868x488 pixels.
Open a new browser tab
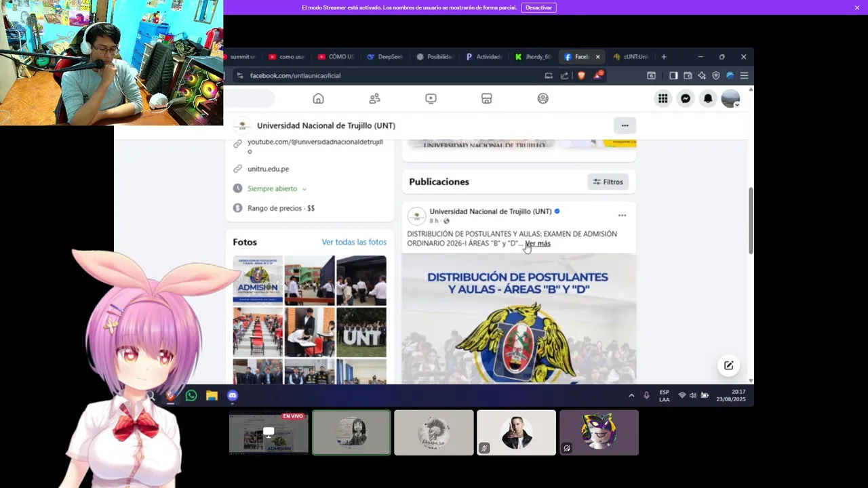pyautogui.click(x=664, y=57)
